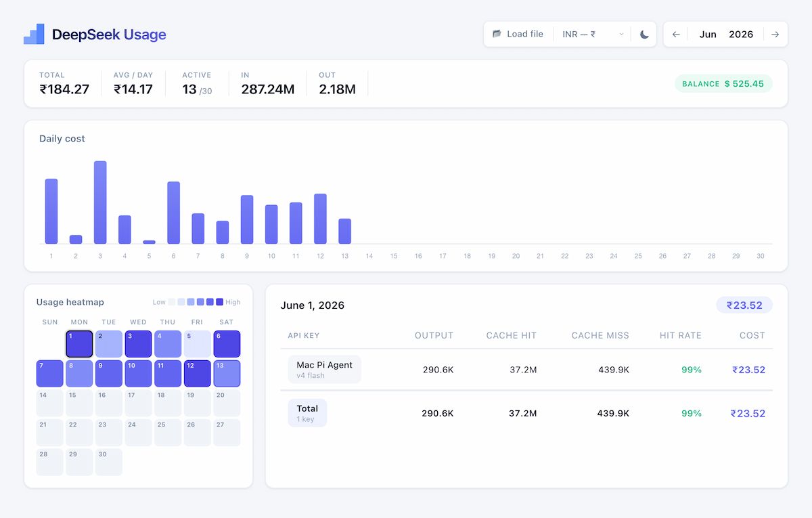
Task: Select the day 6 bar in chart
Action: [173, 213]
